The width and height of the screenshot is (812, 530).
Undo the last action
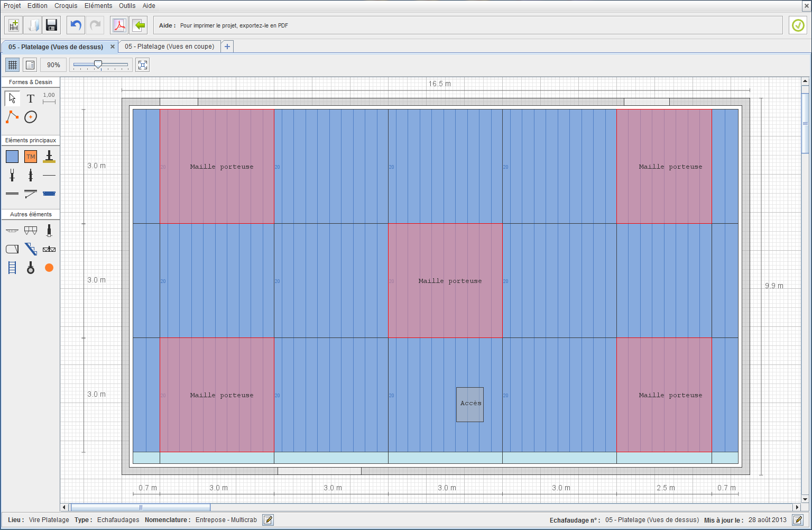pos(76,25)
